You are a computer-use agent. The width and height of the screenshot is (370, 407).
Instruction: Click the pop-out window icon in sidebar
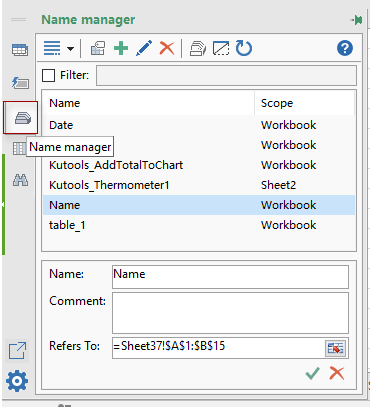[17, 351]
